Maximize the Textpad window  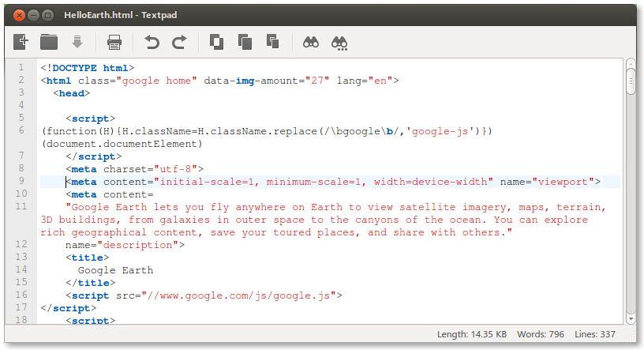(x=48, y=16)
